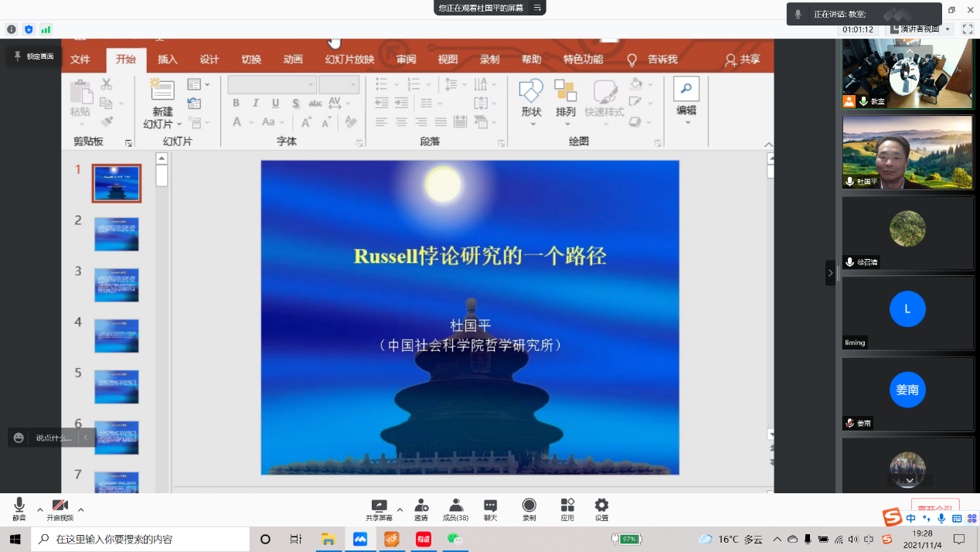Click the 说点什么 chat prompt

53,438
